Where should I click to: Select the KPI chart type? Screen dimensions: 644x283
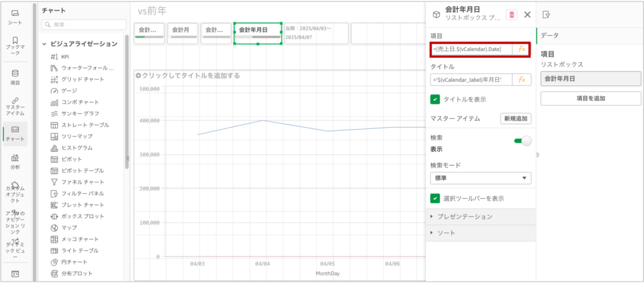pos(65,57)
